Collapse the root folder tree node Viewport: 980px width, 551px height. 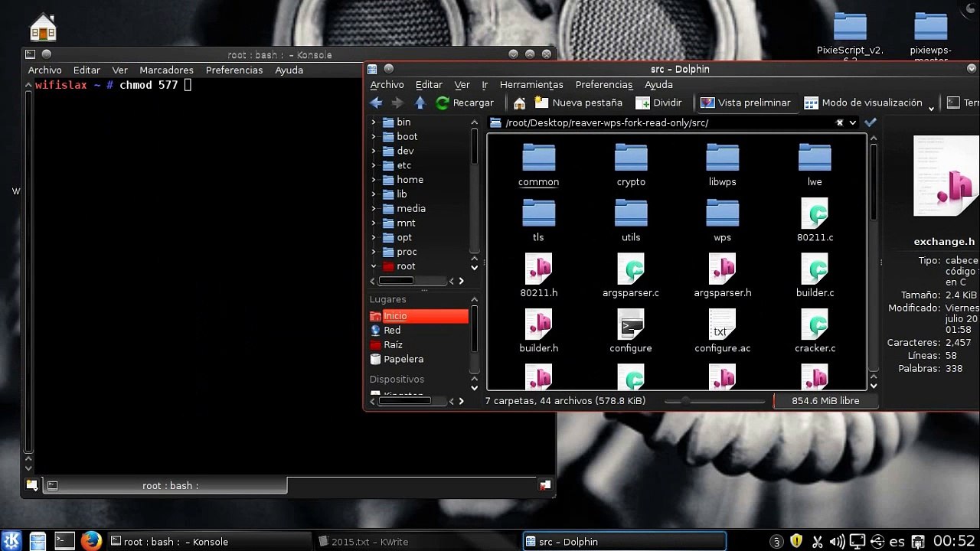point(374,266)
